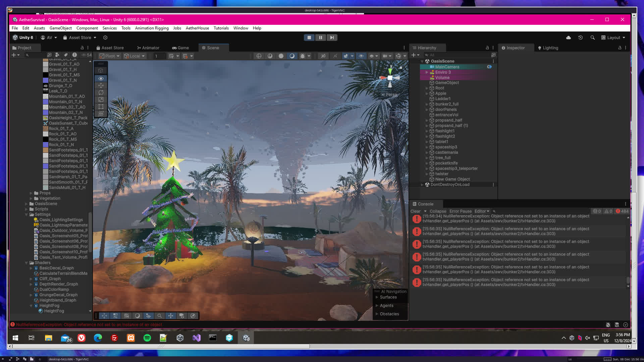
Task: Toggle Error Pause in Console
Action: 460,211
